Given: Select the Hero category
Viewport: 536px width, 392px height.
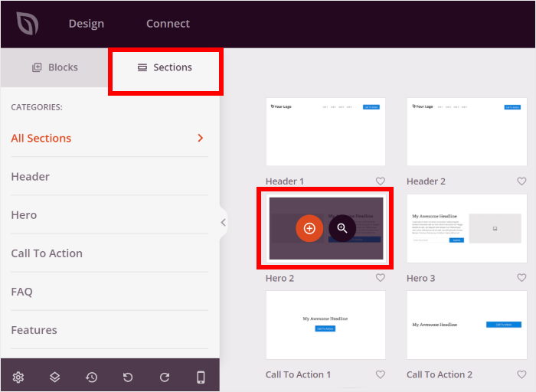Looking at the screenshot, I should point(109,215).
